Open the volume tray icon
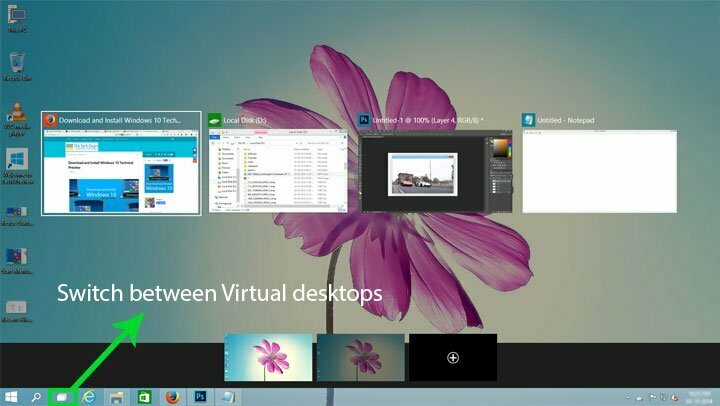This screenshot has height=406, width=720. [x=675, y=397]
